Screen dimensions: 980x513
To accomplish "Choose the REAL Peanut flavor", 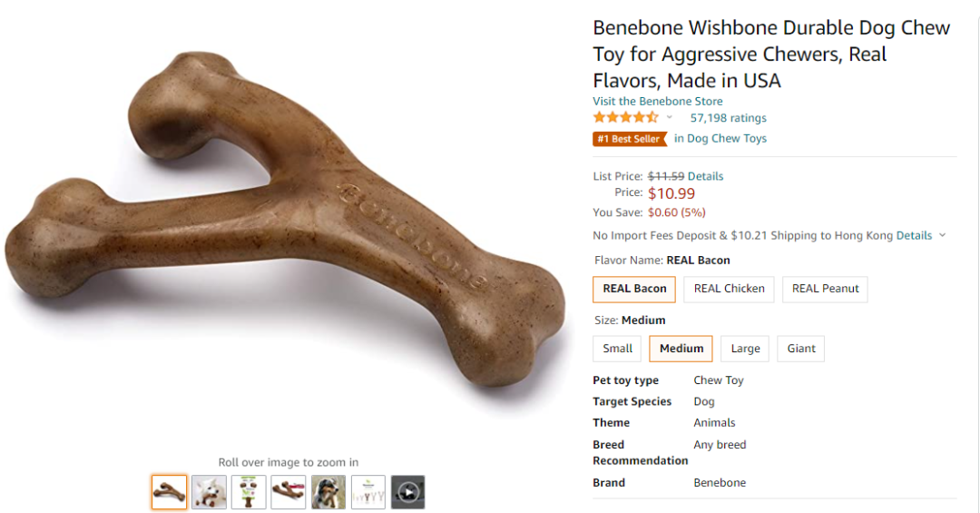I will [x=825, y=289].
